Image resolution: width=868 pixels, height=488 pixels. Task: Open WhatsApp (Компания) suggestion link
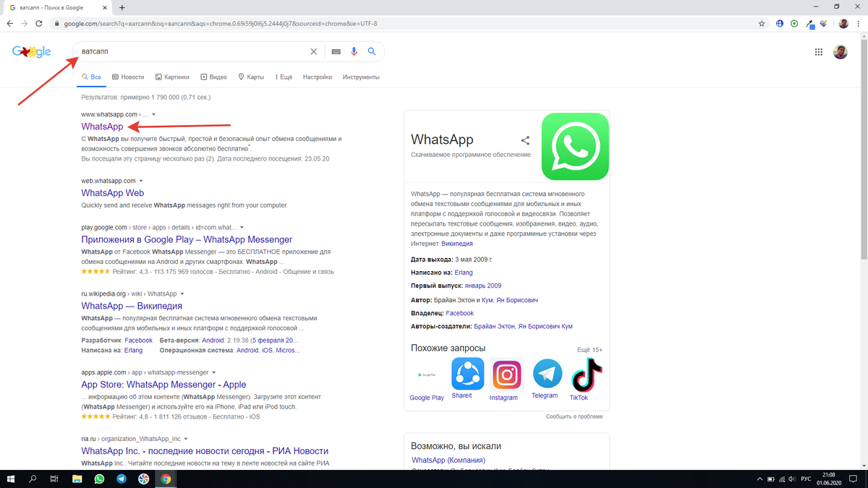click(448, 460)
